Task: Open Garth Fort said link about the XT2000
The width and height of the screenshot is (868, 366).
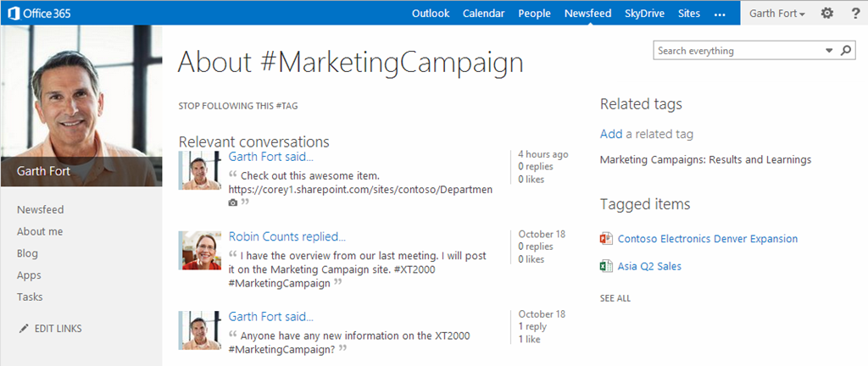Action: point(271,317)
